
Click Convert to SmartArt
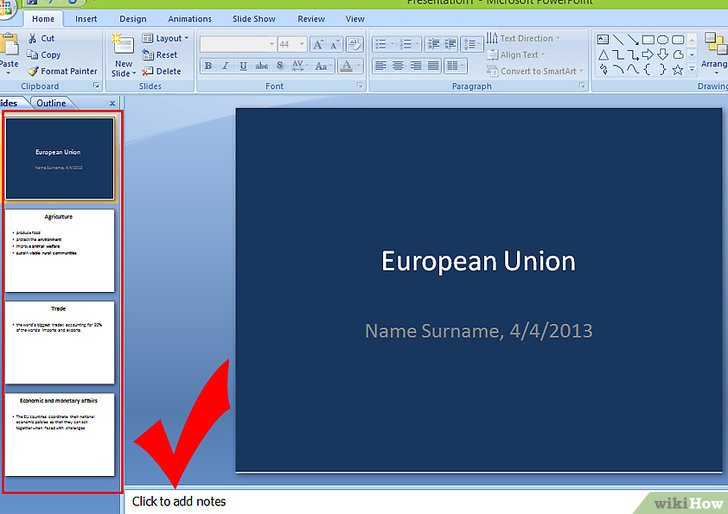click(x=534, y=71)
